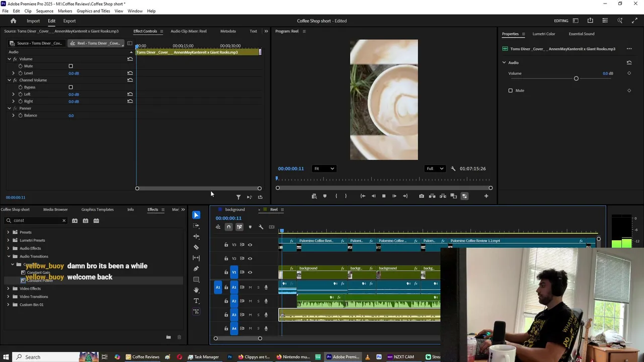
Task: Open the Sequence menu
Action: (44, 11)
